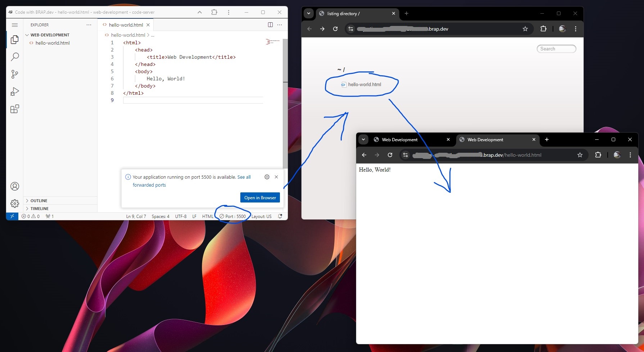Image resolution: width=644 pixels, height=352 pixels.
Task: Star the hello-world.html page in the browser
Action: tap(580, 155)
